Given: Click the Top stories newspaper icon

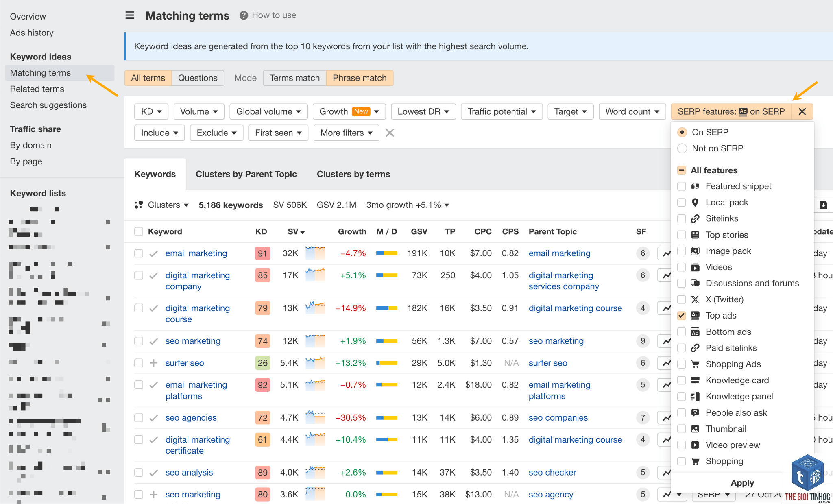Looking at the screenshot, I should tap(695, 235).
